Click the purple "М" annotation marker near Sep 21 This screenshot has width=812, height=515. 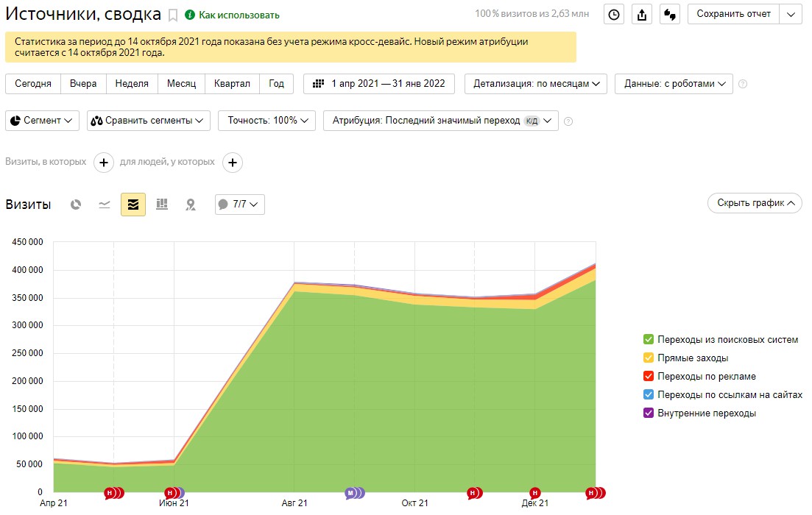(350, 493)
